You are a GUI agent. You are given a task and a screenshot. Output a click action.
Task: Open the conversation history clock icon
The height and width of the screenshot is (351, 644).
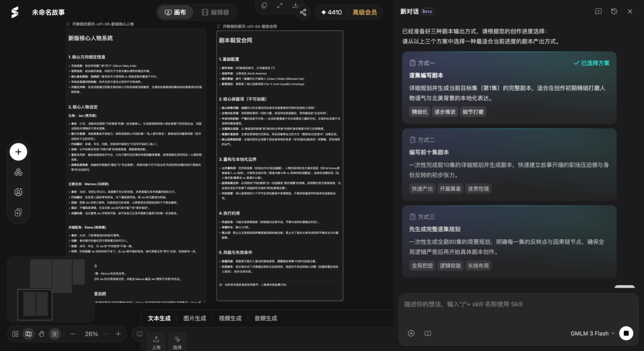[614, 11]
